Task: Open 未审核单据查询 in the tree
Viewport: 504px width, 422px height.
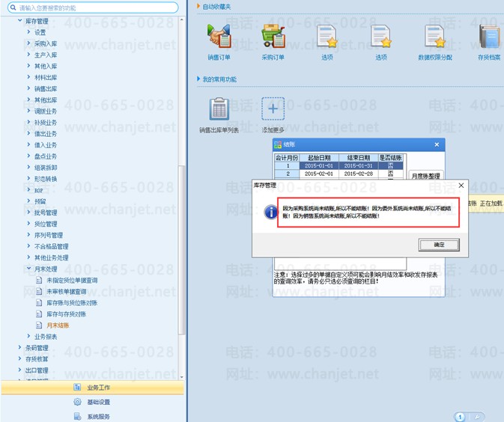Action: (66, 292)
